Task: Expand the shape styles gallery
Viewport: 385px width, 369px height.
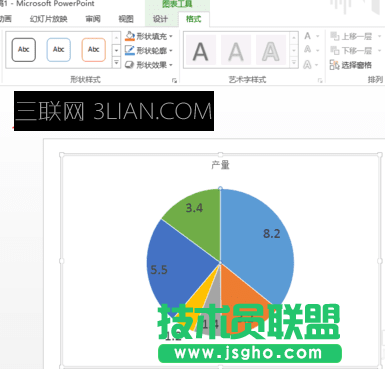Action: coord(116,63)
